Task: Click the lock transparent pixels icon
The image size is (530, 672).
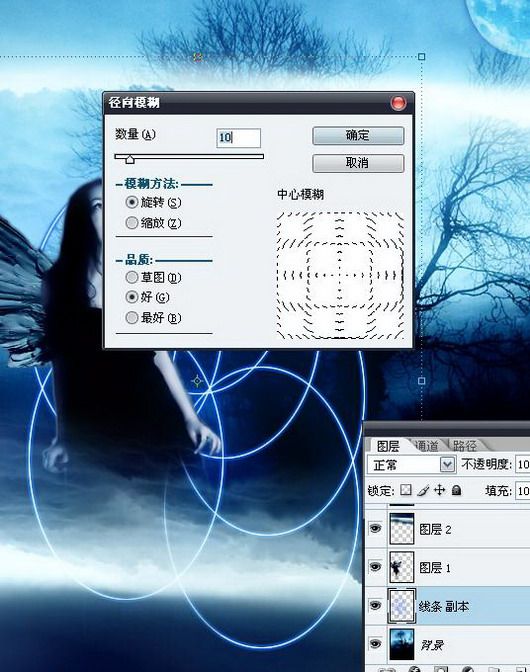Action: tap(405, 490)
